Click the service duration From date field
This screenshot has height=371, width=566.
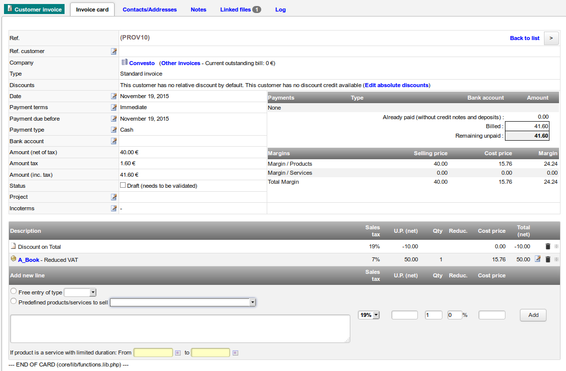153,353
